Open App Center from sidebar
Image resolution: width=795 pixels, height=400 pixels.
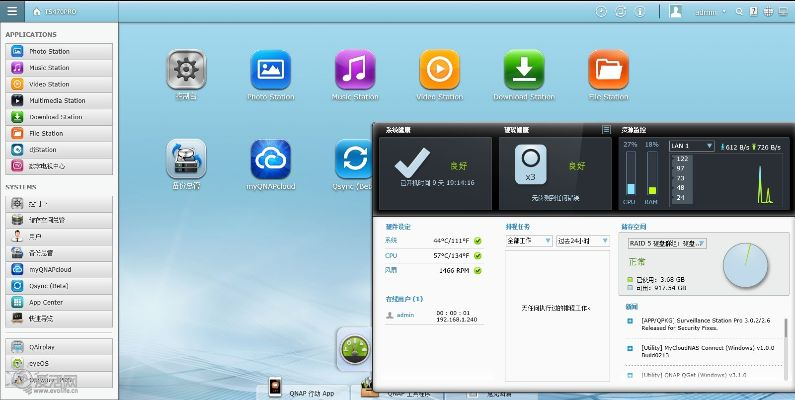pyautogui.click(x=59, y=302)
